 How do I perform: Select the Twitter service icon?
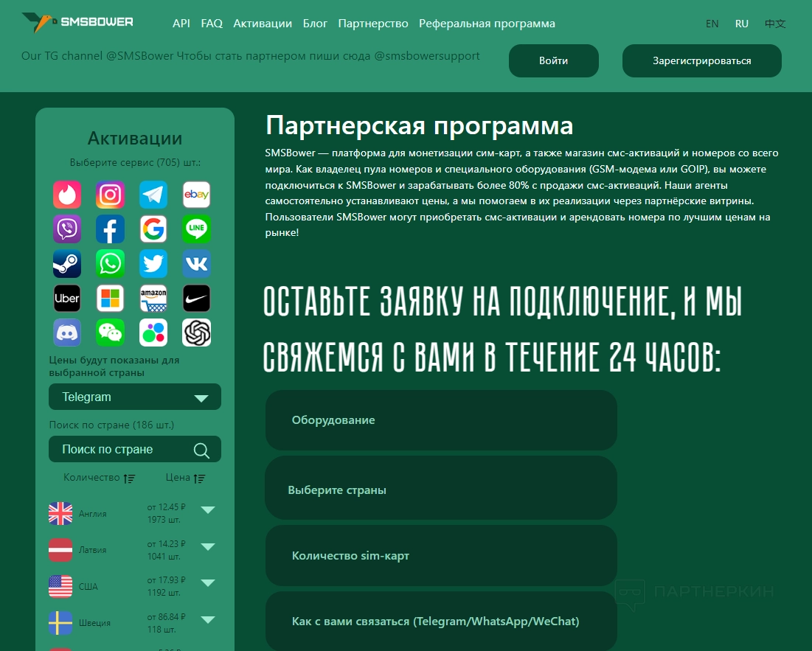click(x=153, y=263)
